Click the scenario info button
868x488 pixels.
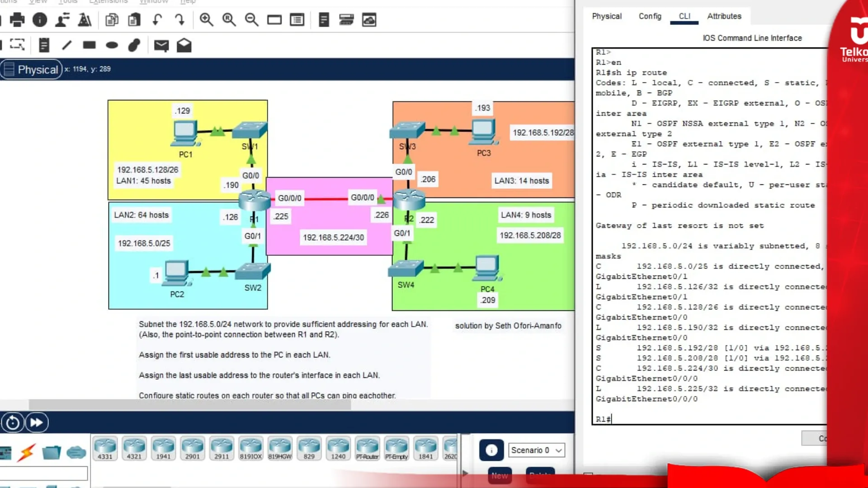491,450
